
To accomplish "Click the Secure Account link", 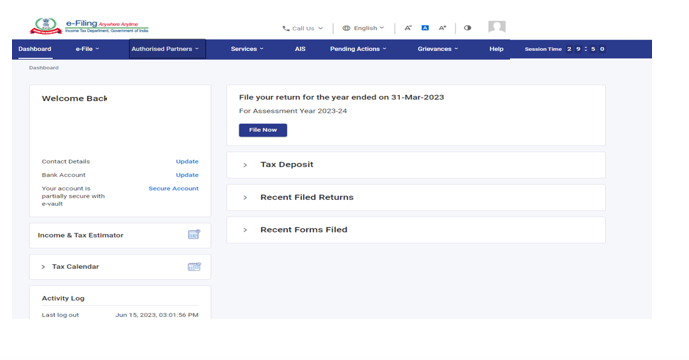I will [174, 188].
